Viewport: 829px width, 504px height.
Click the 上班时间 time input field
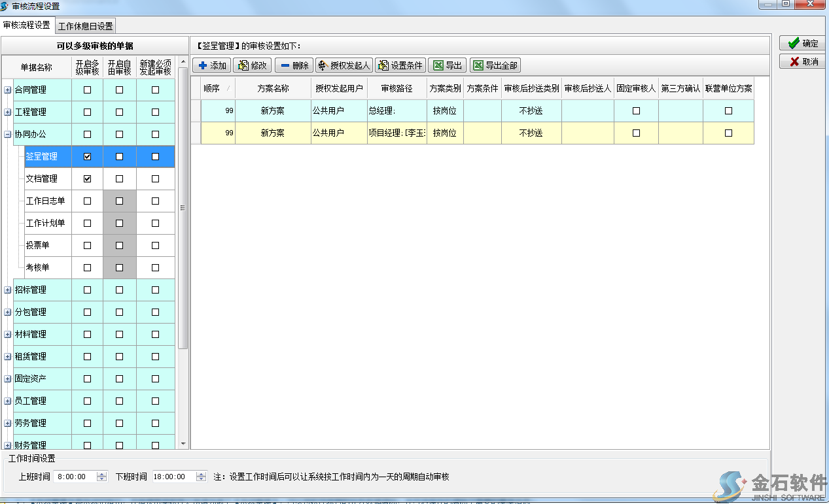click(x=75, y=477)
